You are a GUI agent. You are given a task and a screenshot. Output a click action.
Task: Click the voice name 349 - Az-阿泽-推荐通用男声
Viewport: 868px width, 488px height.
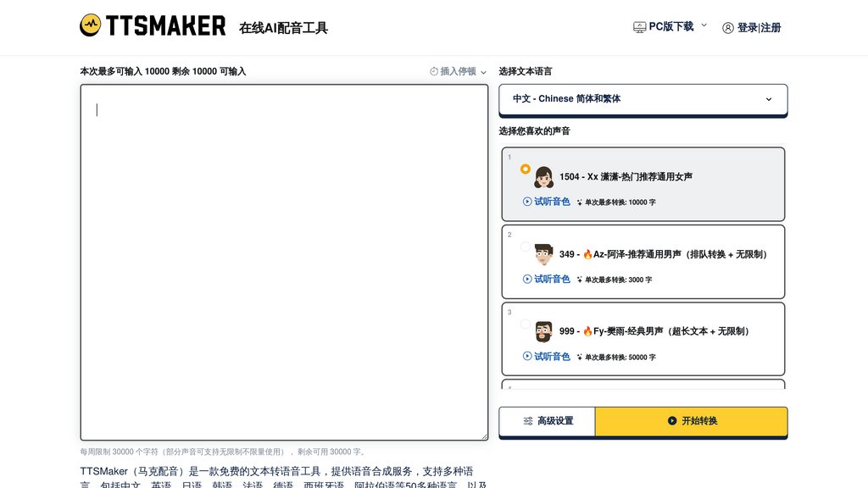pyautogui.click(x=663, y=254)
